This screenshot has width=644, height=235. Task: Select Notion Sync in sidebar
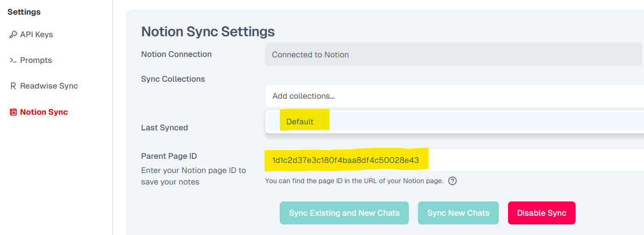44,112
